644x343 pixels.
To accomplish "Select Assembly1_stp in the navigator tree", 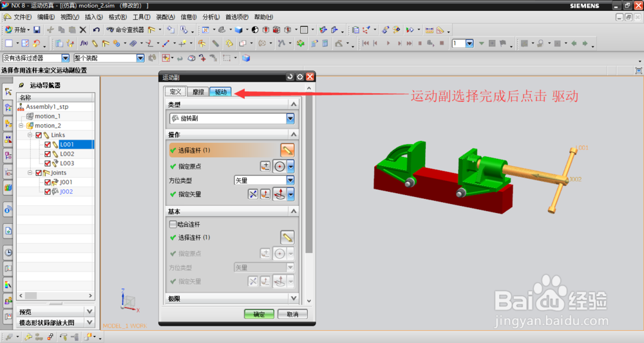I will pyautogui.click(x=47, y=107).
